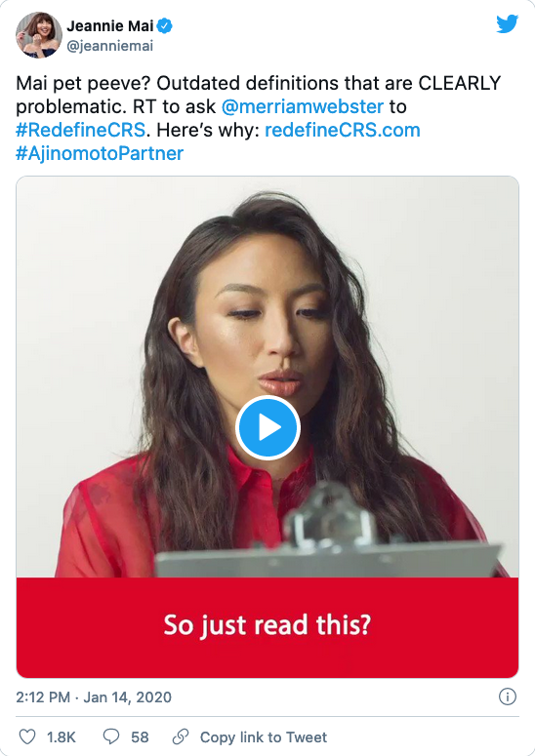Click the reply speech bubble icon
Viewport: 535px width, 756px height.
pyautogui.click(x=111, y=736)
